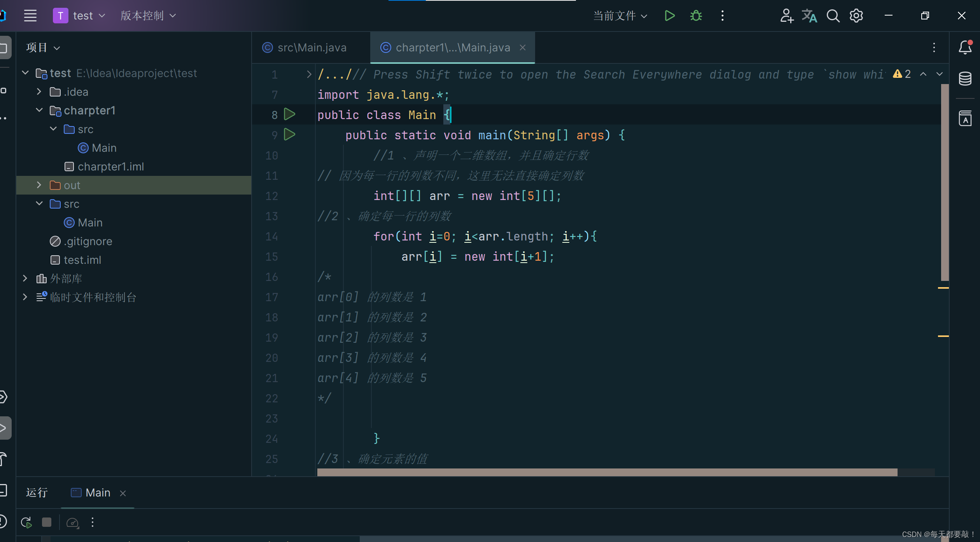This screenshot has width=980, height=542.
Task: Select the Main tab in Run panel
Action: pos(97,493)
